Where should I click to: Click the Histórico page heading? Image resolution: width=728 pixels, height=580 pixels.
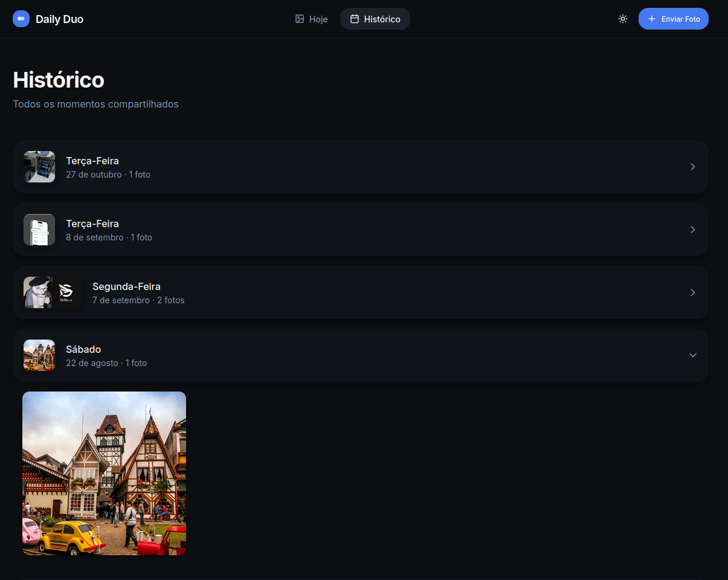tap(59, 80)
